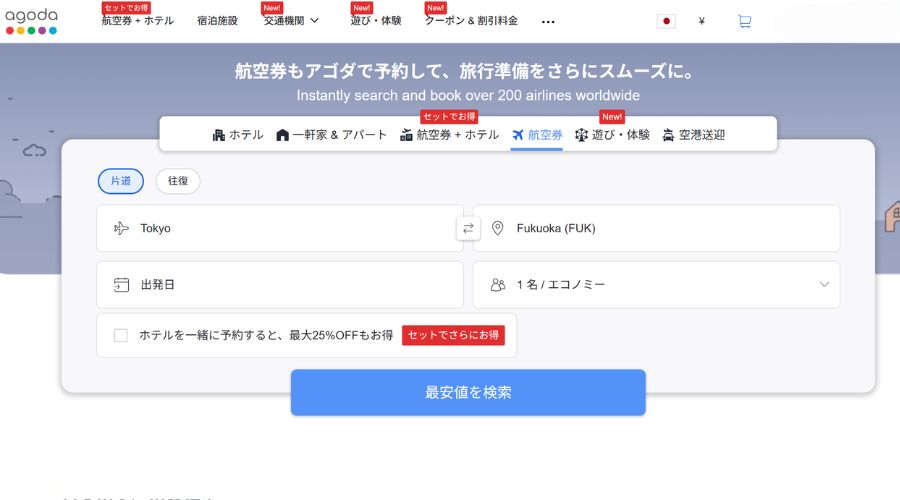Click the house icon for 一軒家 & アパート
The image size is (900, 500).
(282, 135)
